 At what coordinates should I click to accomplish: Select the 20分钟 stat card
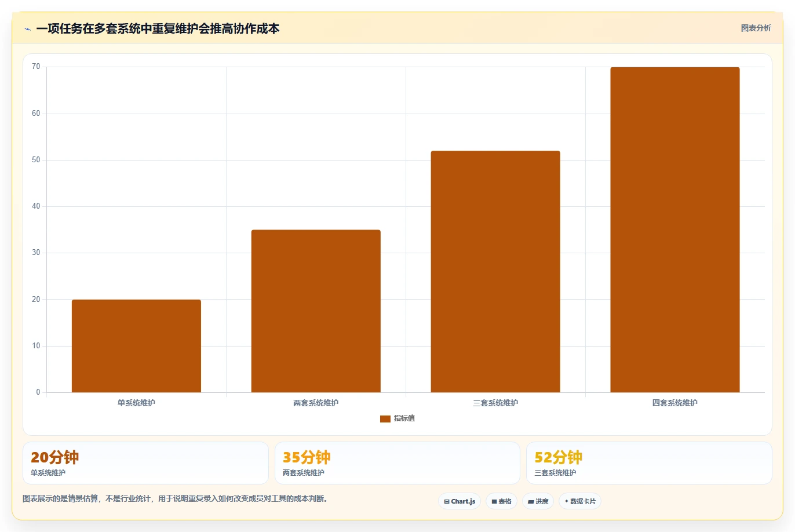click(x=145, y=463)
